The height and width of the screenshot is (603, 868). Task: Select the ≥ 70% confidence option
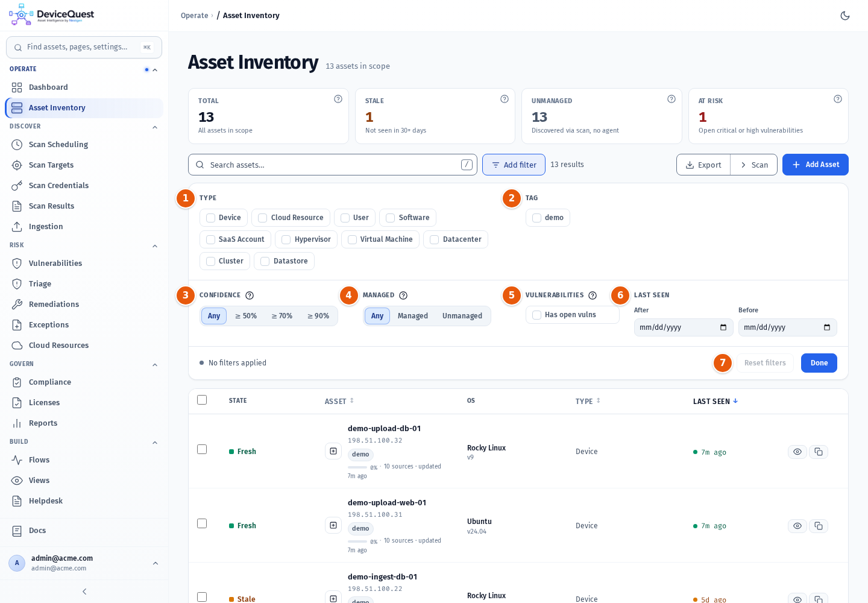coord(282,316)
